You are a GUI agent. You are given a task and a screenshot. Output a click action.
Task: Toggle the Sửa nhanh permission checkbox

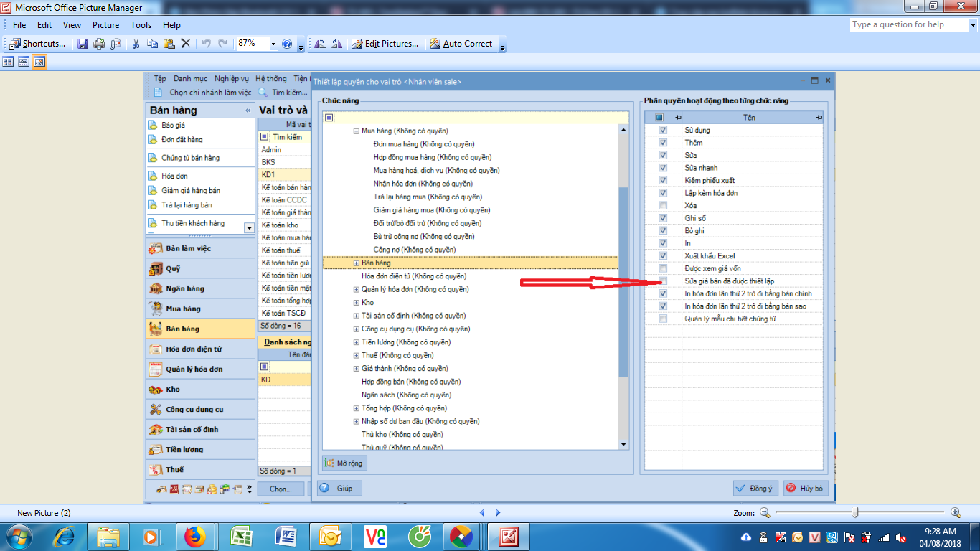click(x=663, y=168)
